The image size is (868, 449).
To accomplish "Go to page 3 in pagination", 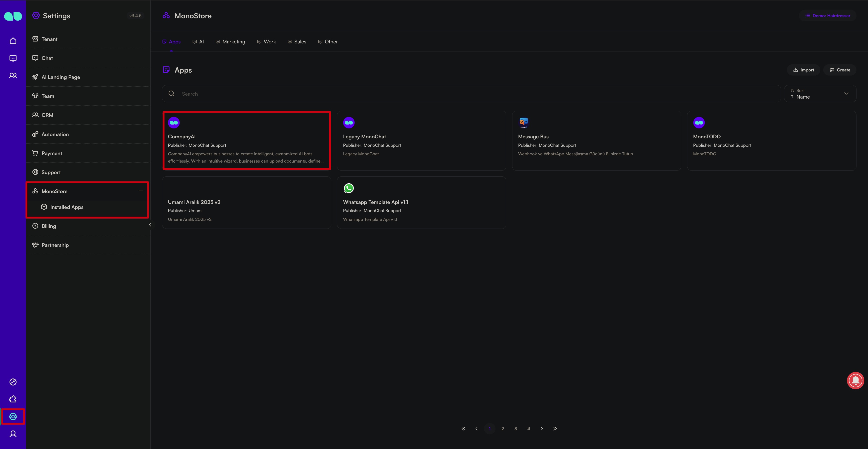I will click(516, 428).
